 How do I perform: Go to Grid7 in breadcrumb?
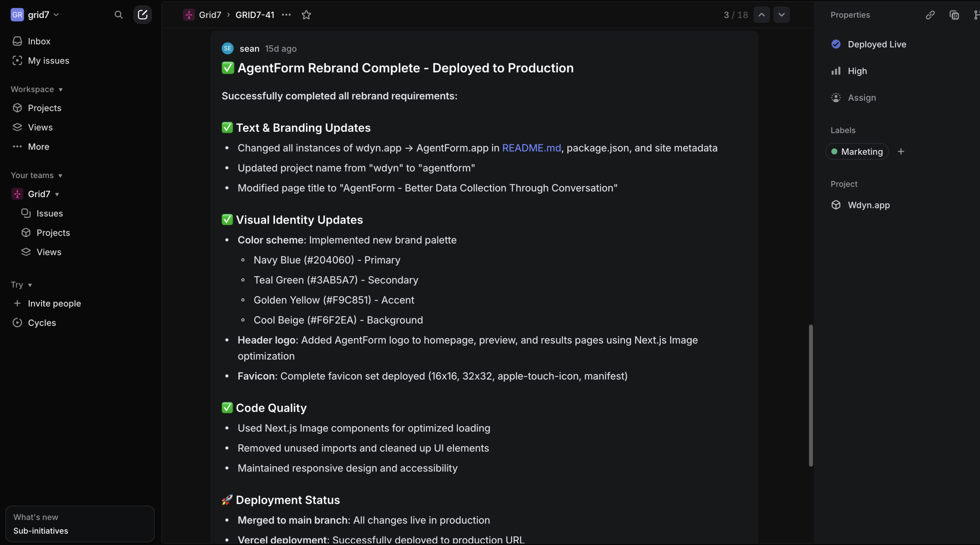point(210,15)
